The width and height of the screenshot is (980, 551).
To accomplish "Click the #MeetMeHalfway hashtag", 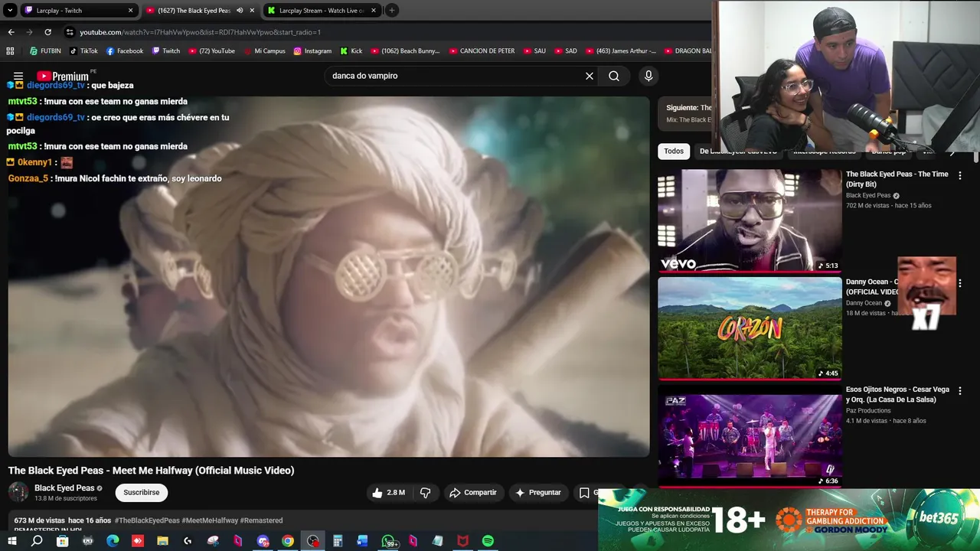I will (x=210, y=520).
